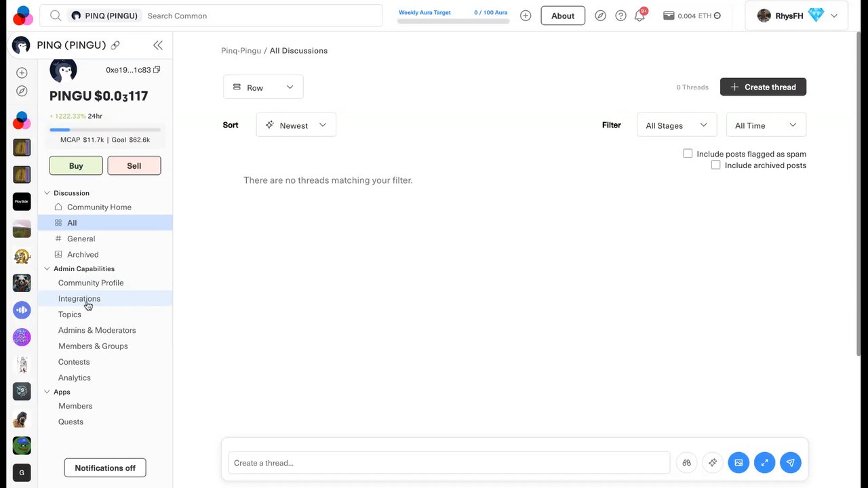
Task: Click the image upload icon in composer
Action: 738,463
